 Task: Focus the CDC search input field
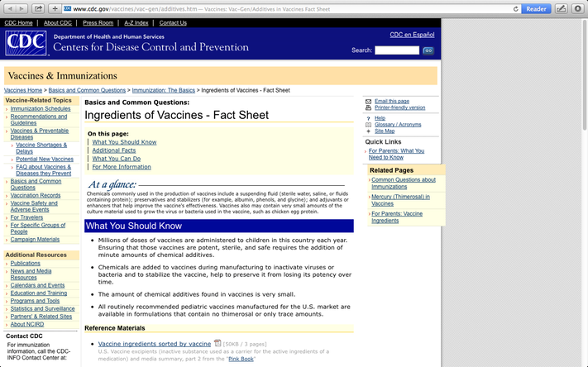point(397,50)
